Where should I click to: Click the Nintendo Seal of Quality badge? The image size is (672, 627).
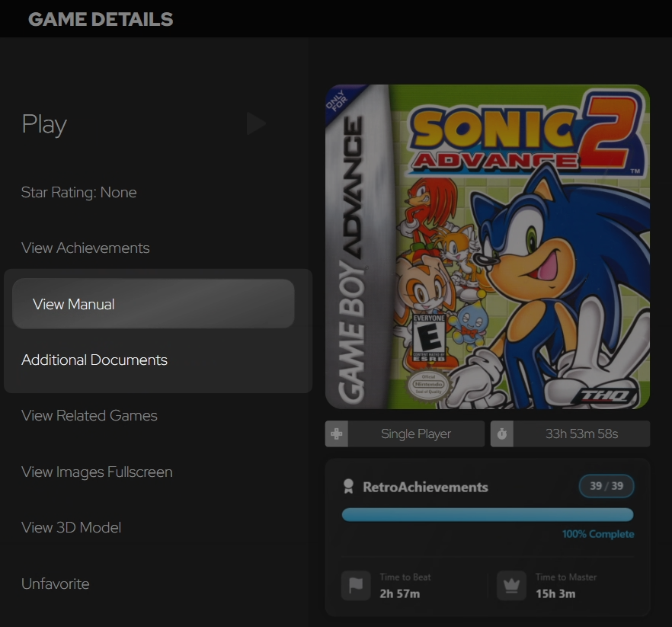(428, 385)
